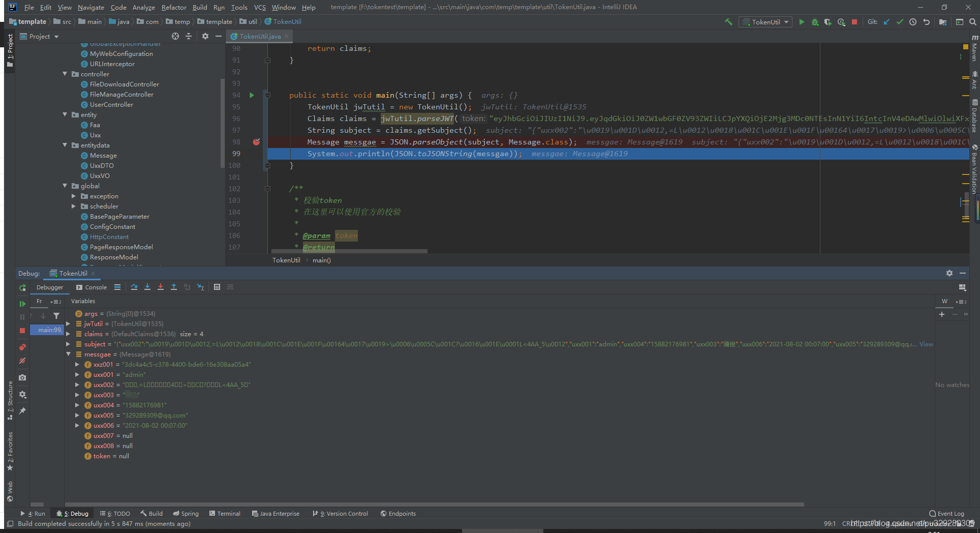The width and height of the screenshot is (980, 533).
Task: Click Resume Program in debug sidebar
Action: 22,304
